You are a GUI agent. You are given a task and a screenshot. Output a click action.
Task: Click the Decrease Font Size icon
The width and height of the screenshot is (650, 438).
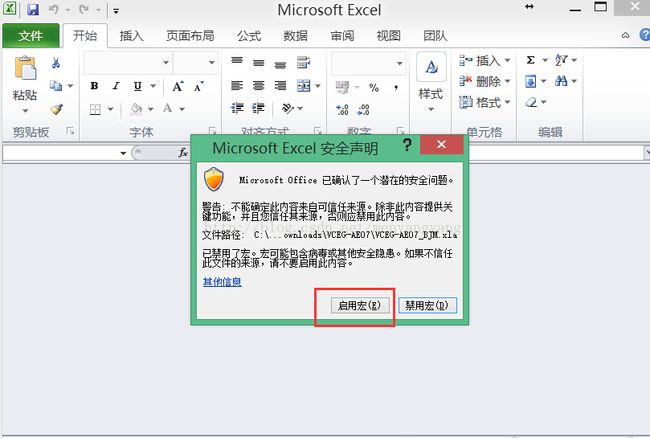pos(199,86)
